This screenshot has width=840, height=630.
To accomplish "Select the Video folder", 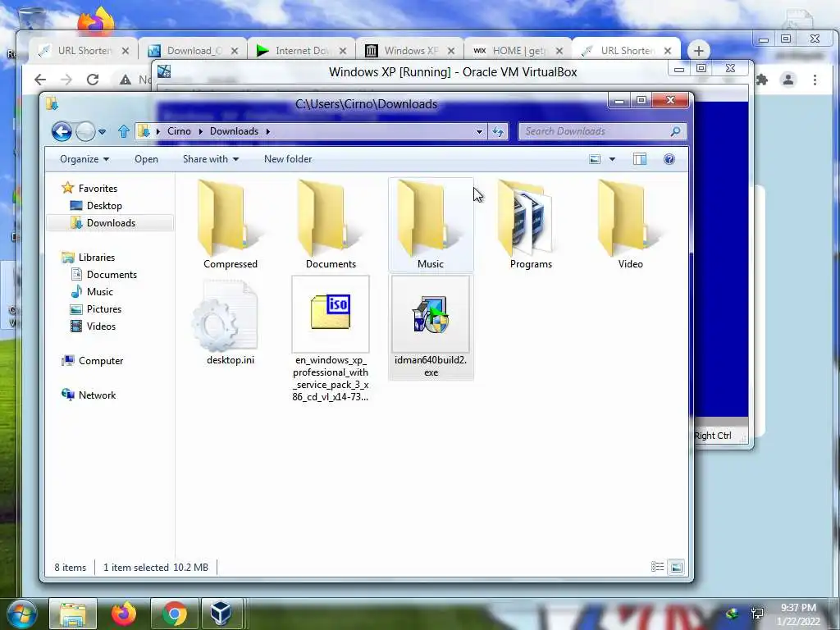I will (630, 224).
